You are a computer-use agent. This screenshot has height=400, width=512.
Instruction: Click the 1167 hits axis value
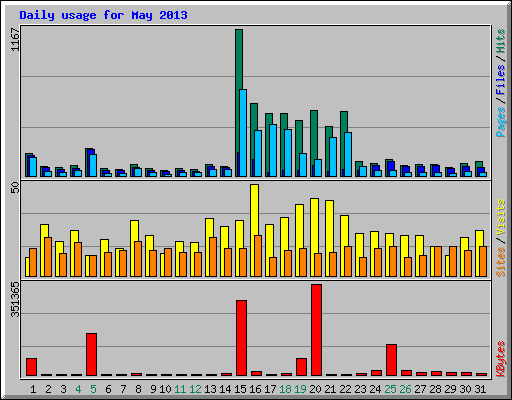pyautogui.click(x=15, y=40)
